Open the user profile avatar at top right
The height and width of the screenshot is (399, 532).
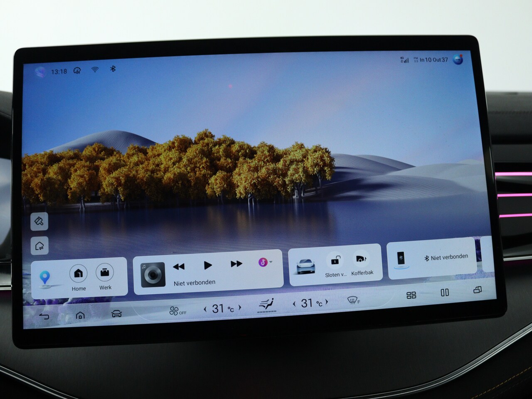(x=458, y=59)
